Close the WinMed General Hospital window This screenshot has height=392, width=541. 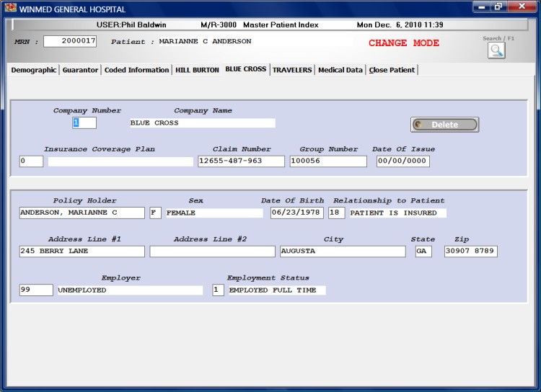point(522,7)
